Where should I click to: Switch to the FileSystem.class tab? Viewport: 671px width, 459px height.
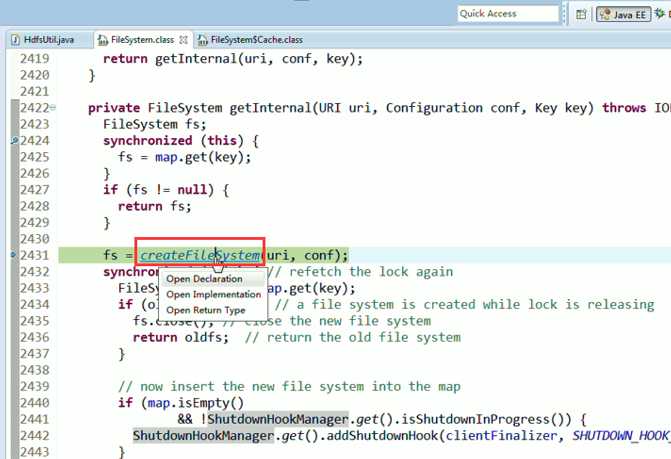[142, 40]
